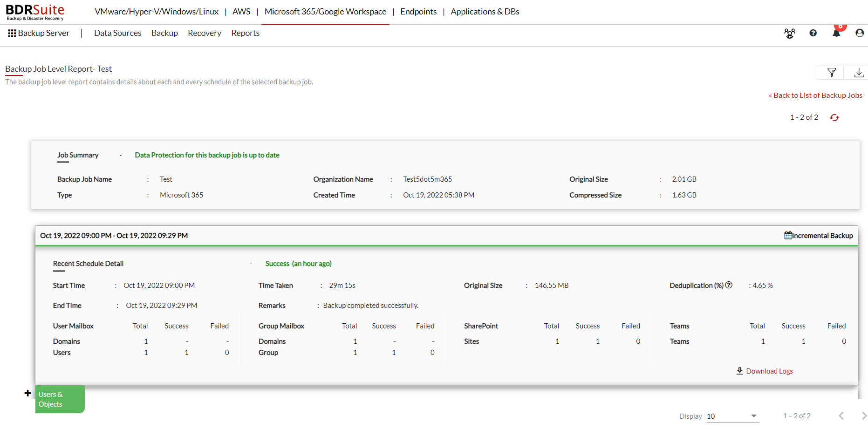Select the AWS tab
This screenshot has width=868, height=429.
click(x=241, y=12)
